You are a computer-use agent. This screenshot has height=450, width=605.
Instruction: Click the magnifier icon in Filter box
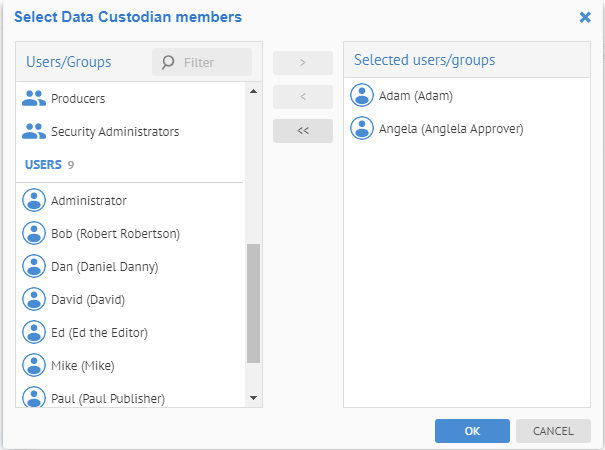(x=168, y=62)
